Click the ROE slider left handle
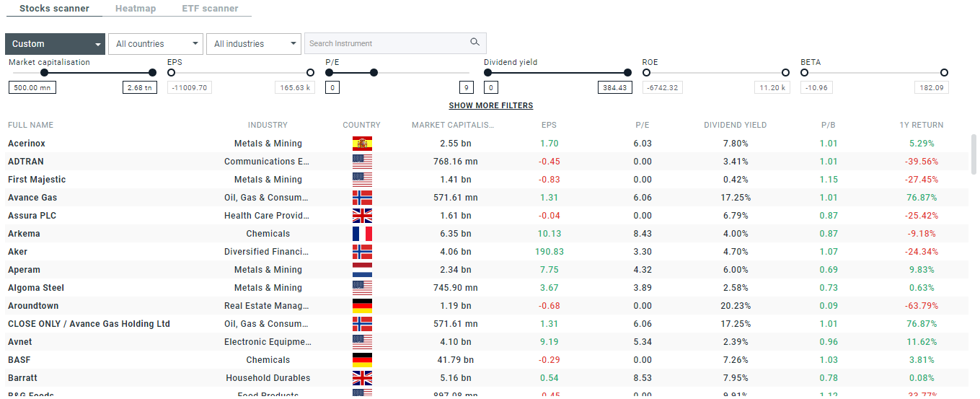The height and width of the screenshot is (399, 980). [x=646, y=72]
